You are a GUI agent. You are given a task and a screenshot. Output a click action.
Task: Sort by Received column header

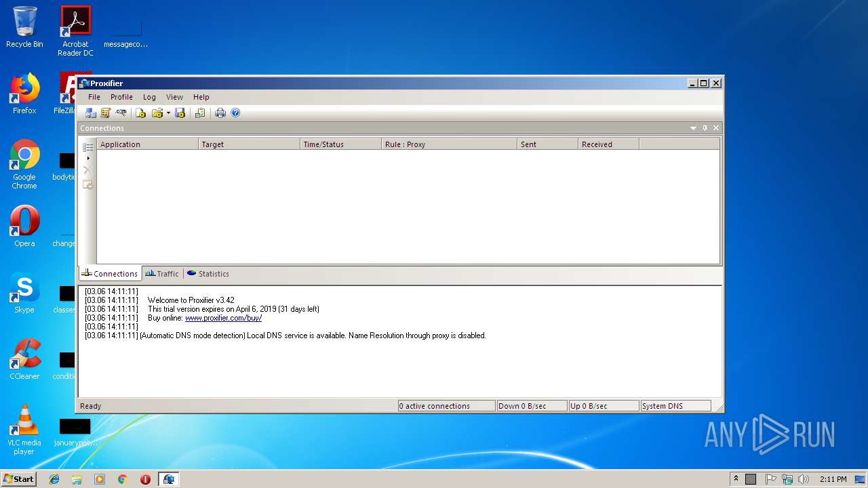pyautogui.click(x=608, y=144)
